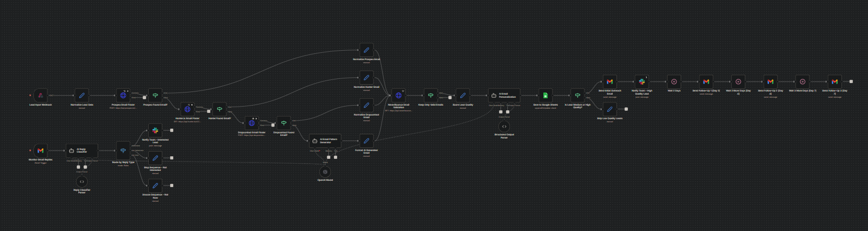
Task: Click the Stop Sequence - Not Interested node
Action: click(155, 158)
